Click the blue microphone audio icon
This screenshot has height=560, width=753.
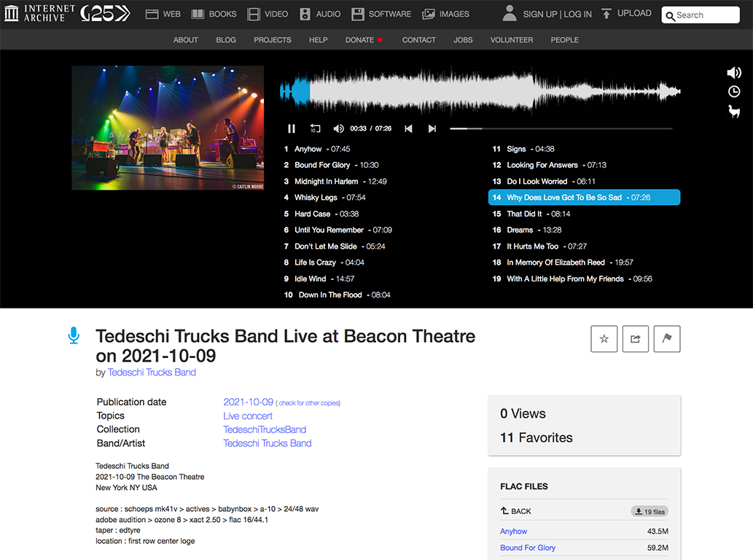pyautogui.click(x=74, y=335)
